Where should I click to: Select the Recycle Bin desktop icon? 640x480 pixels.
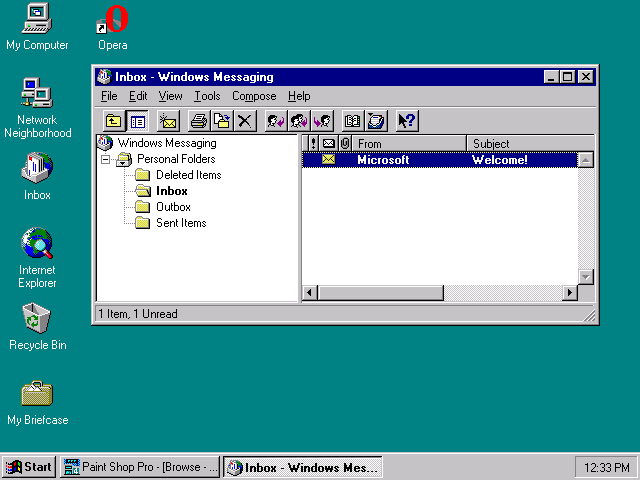pos(37,327)
